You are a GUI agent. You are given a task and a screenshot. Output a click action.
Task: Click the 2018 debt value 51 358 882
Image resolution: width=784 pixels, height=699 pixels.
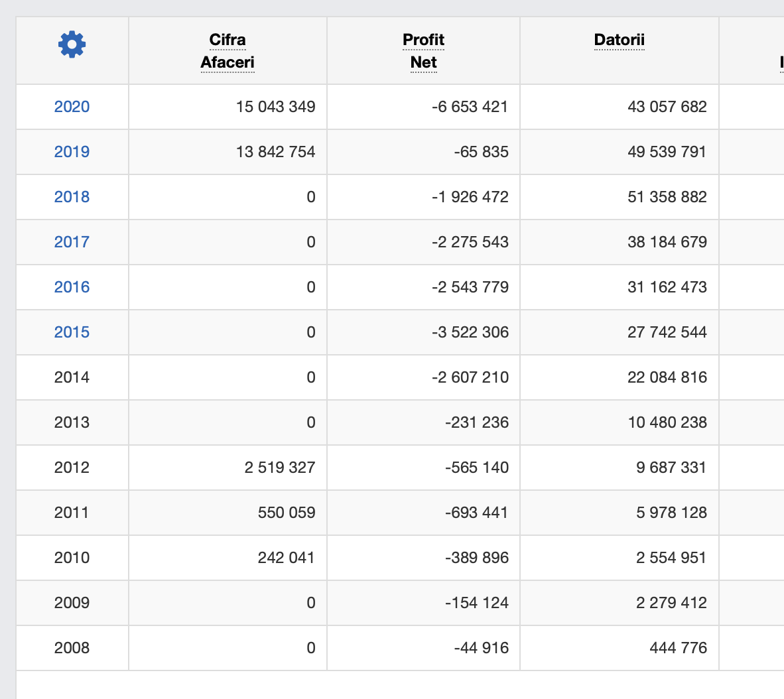[667, 197]
